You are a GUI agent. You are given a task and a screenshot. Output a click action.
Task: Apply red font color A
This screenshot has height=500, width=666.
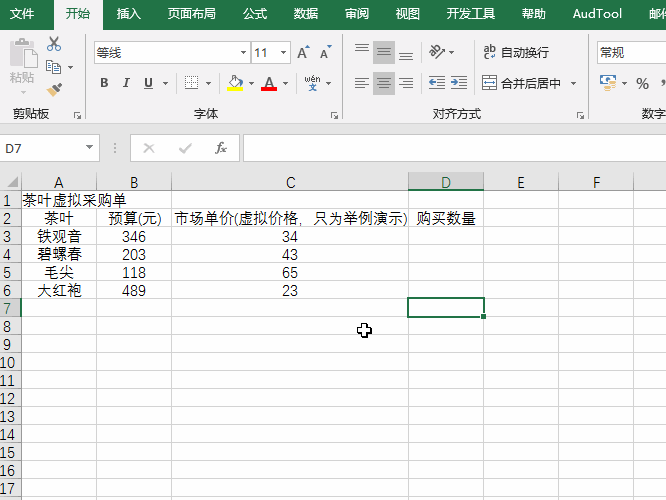click(269, 83)
